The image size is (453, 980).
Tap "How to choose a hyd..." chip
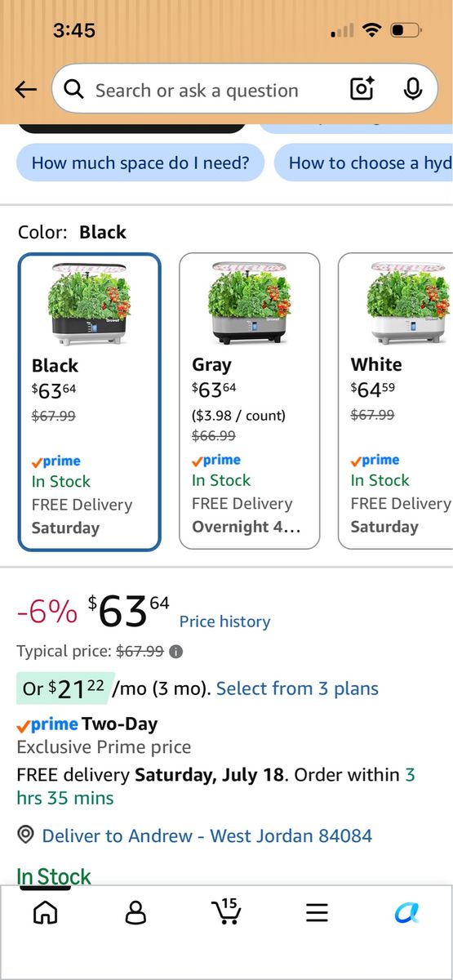pos(363,163)
